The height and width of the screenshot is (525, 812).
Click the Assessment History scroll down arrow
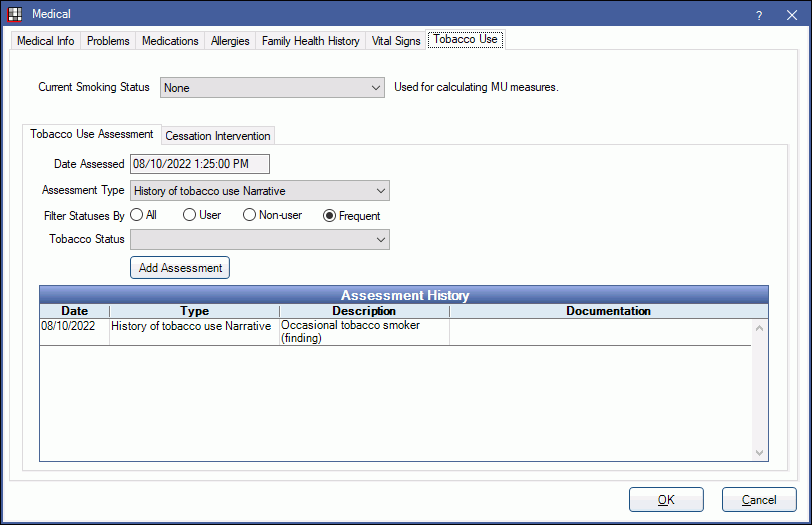tap(759, 453)
